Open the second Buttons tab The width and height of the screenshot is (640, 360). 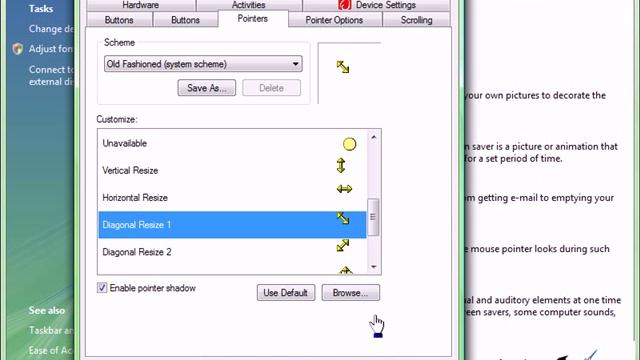click(x=185, y=20)
